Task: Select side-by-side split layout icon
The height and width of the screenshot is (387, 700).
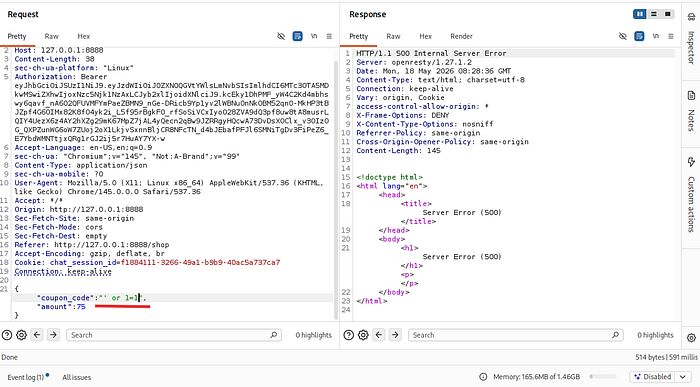Action: click(640, 14)
